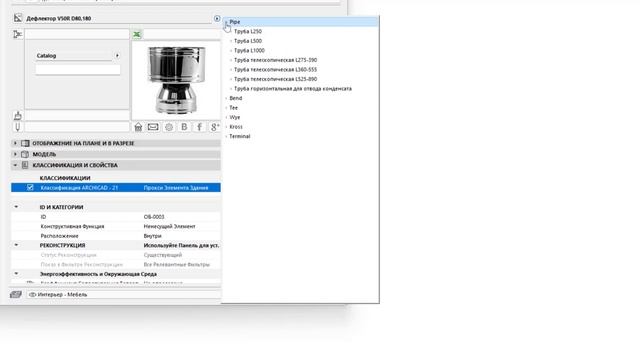Image resolution: width=640 pixels, height=360 pixels.
Task: Select Труба телескопическая L360-555
Action: pyautogui.click(x=276, y=70)
